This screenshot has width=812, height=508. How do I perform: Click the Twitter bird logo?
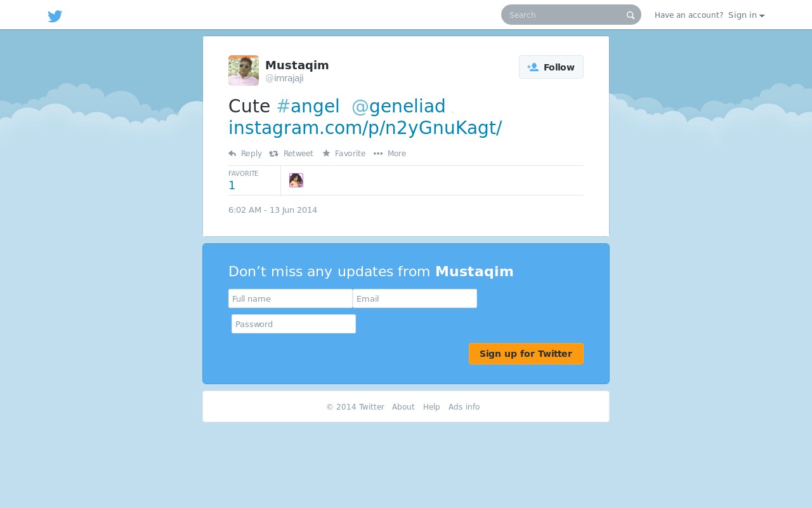pyautogui.click(x=55, y=16)
